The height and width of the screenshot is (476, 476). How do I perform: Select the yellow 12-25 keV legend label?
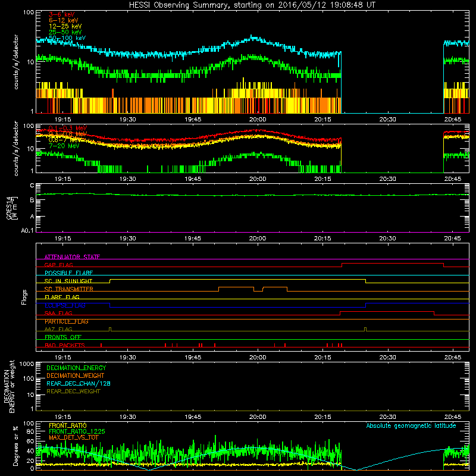click(65, 26)
